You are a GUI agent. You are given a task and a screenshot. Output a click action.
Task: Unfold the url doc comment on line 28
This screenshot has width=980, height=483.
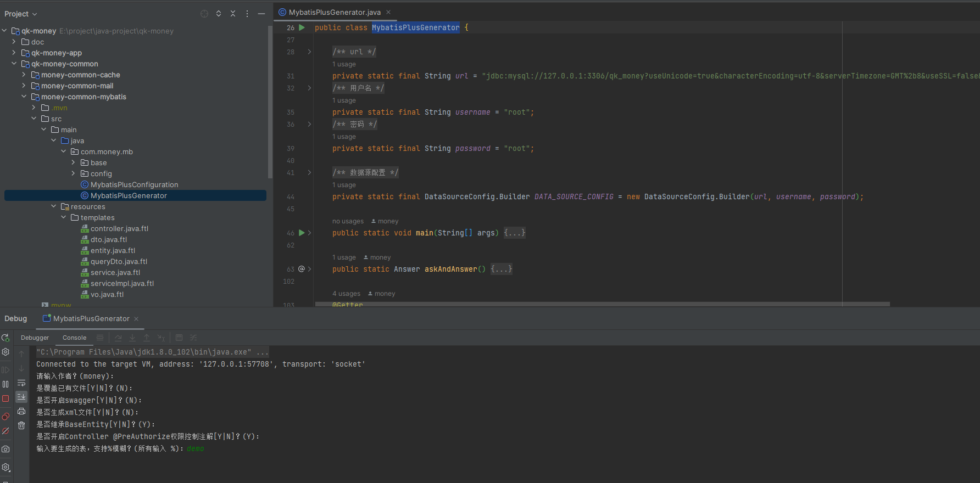(309, 52)
